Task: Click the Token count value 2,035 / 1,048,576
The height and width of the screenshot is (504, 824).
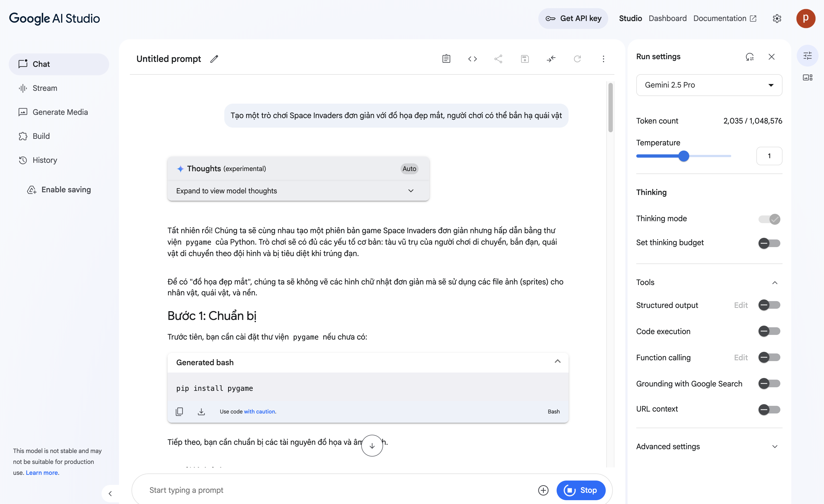Action: click(x=753, y=121)
